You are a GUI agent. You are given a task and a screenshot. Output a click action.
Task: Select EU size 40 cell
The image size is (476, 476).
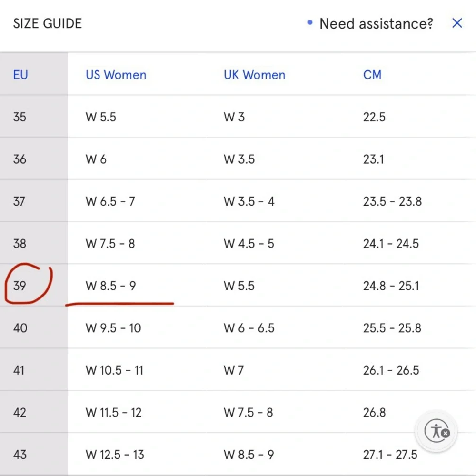(20, 328)
